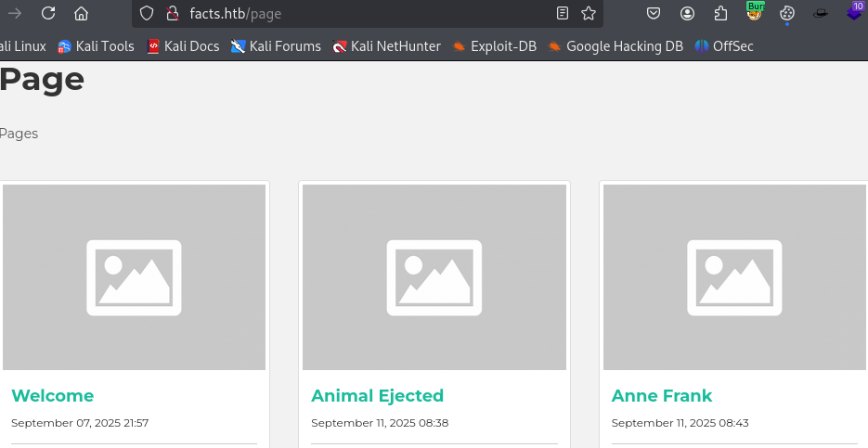Click the insecure connection padlock icon
868x448 pixels.
coord(173,13)
